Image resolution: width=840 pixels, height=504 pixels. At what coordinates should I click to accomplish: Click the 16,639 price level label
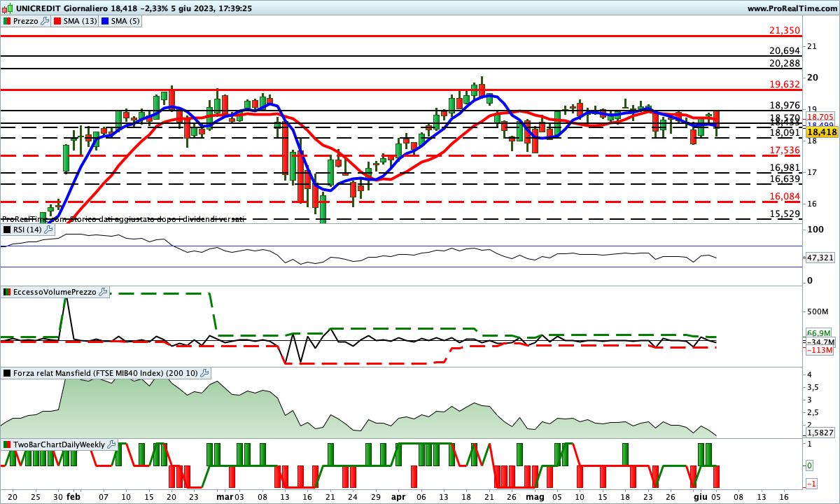point(784,178)
